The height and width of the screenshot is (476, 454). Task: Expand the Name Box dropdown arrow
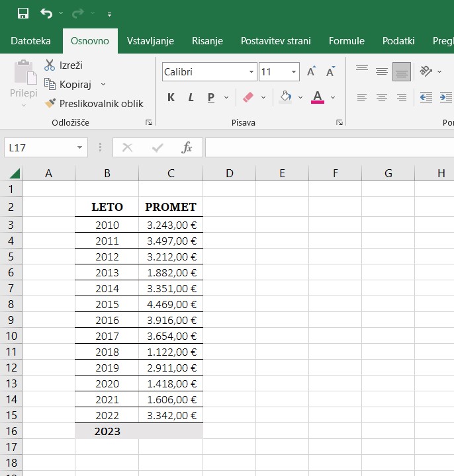pos(79,147)
